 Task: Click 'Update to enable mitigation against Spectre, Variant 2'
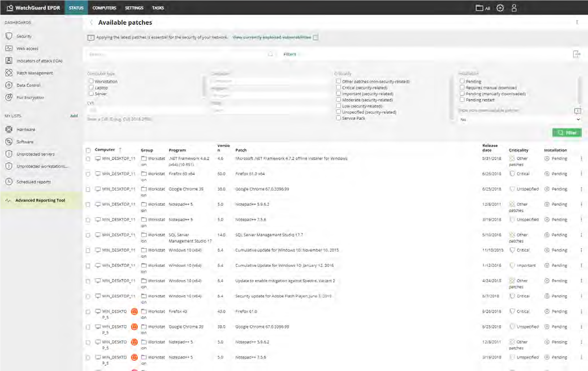(x=285, y=281)
